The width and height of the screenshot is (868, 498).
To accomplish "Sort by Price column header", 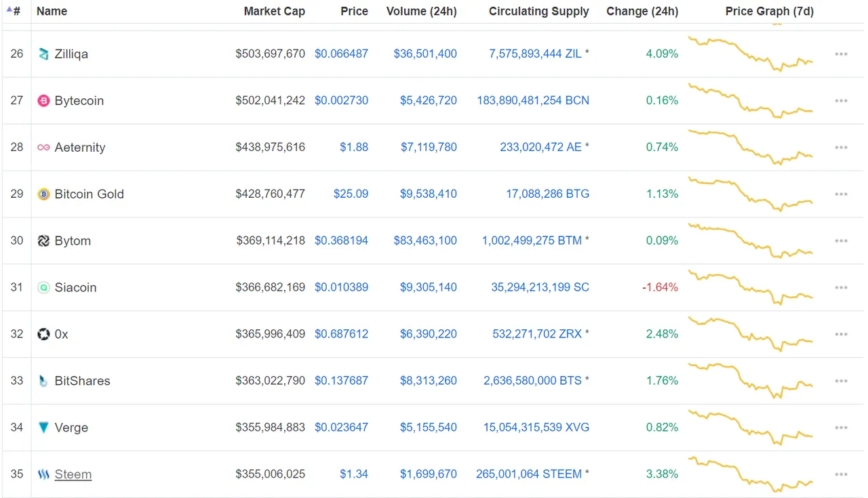I will click(355, 12).
